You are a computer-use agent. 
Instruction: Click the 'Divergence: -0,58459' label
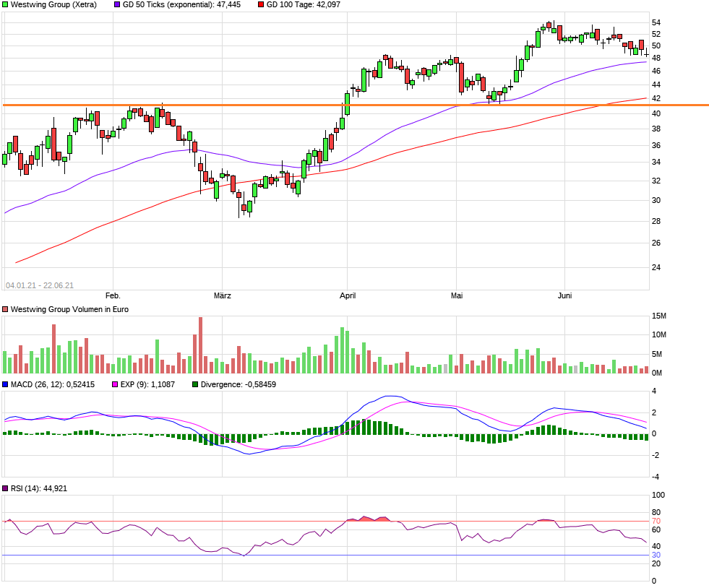[239, 384]
